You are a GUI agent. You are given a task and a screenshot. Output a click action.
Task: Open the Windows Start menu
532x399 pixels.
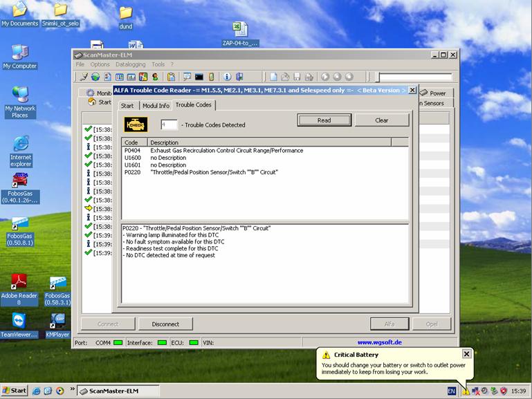[x=14, y=391]
